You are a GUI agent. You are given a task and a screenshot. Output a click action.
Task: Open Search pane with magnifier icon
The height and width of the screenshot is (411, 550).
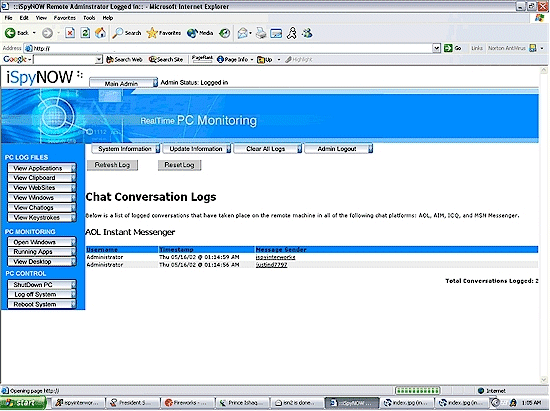[x=127, y=33]
